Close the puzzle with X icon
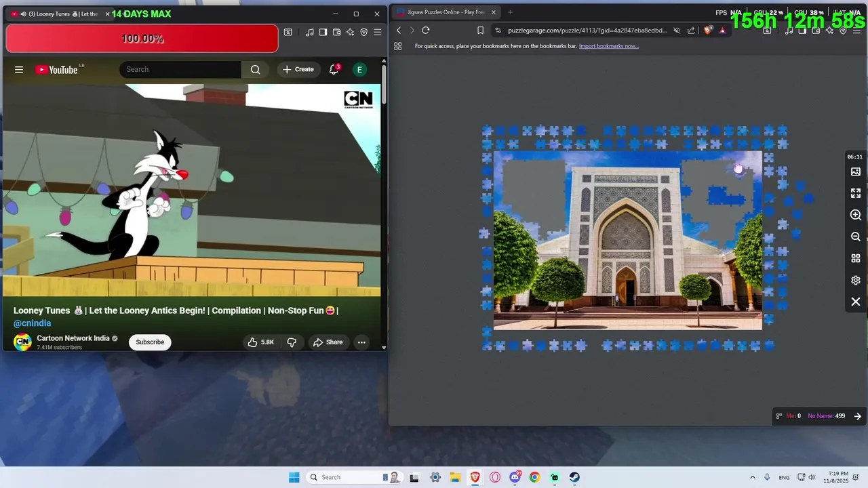868x488 pixels. point(856,302)
